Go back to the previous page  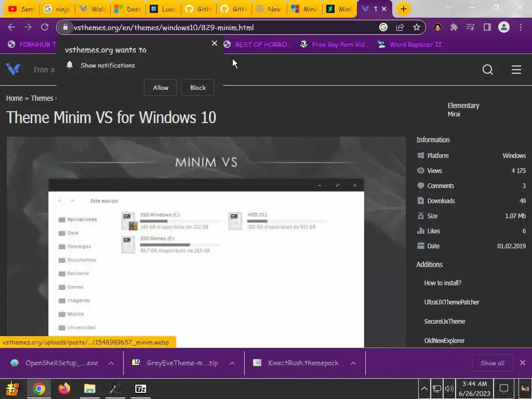pyautogui.click(x=11, y=27)
